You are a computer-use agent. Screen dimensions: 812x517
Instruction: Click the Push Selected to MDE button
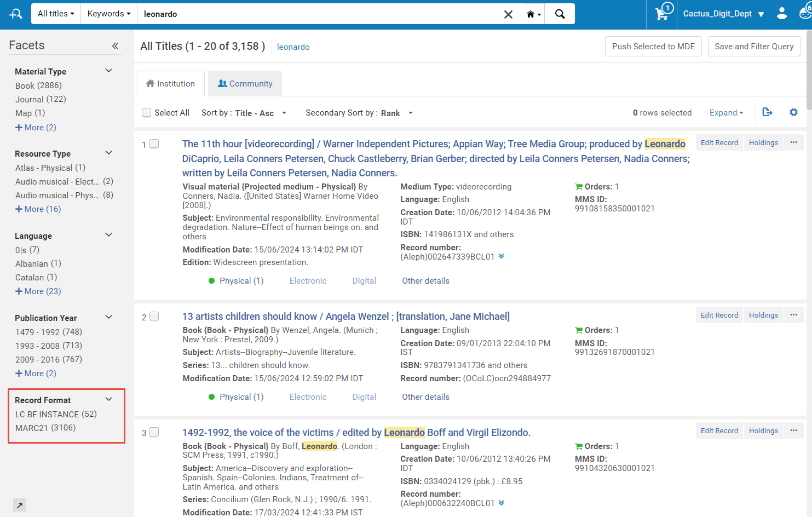[x=653, y=47]
